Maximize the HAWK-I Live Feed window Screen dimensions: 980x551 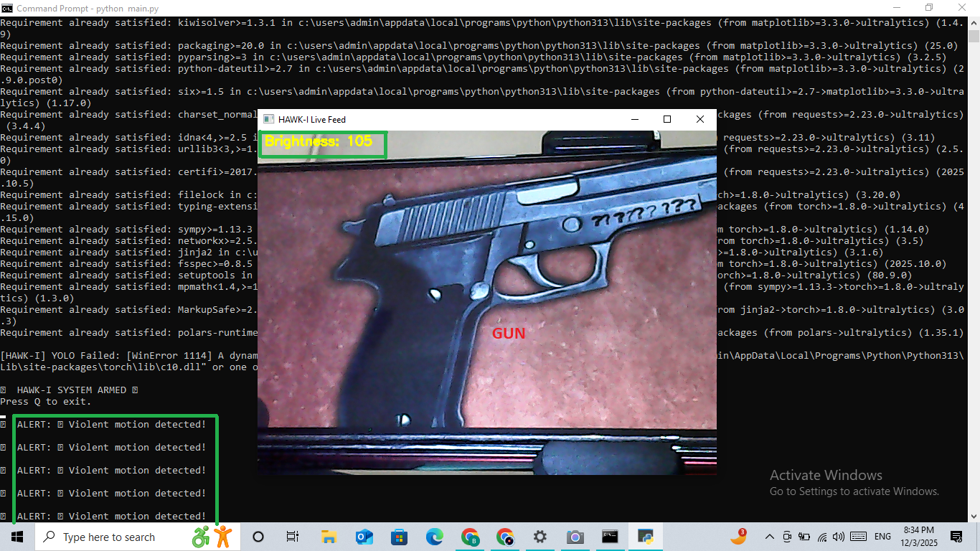click(667, 120)
